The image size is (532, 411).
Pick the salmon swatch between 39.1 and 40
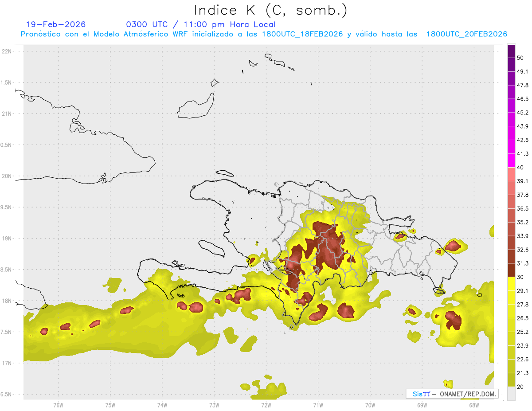click(x=511, y=174)
